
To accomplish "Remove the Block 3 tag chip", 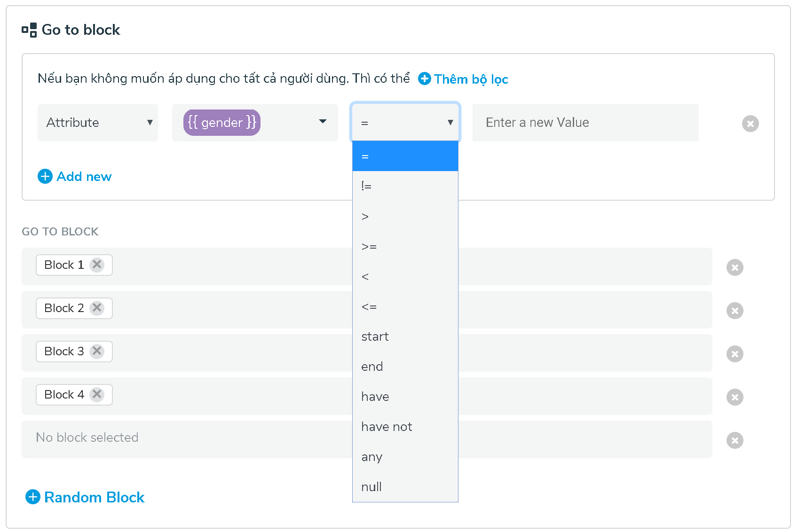I will coord(97,351).
